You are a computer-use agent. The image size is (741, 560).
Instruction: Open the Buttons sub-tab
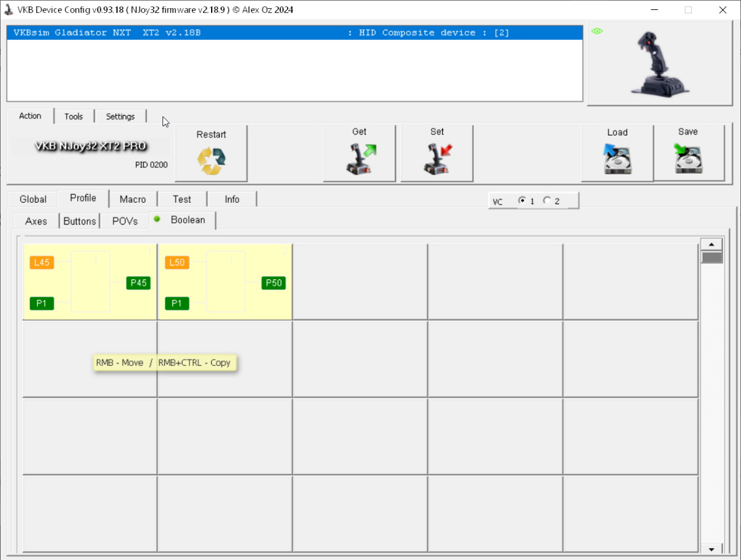[x=80, y=221]
